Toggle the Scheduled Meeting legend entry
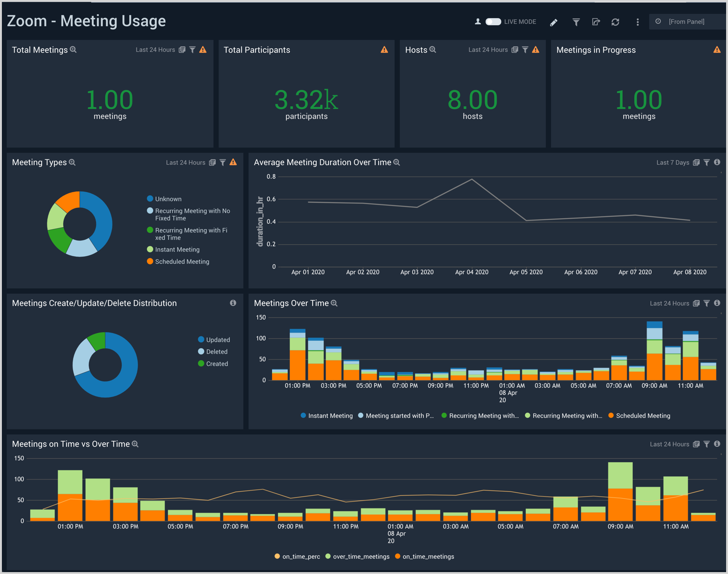Viewport: 728px width, 574px height. 643,416
